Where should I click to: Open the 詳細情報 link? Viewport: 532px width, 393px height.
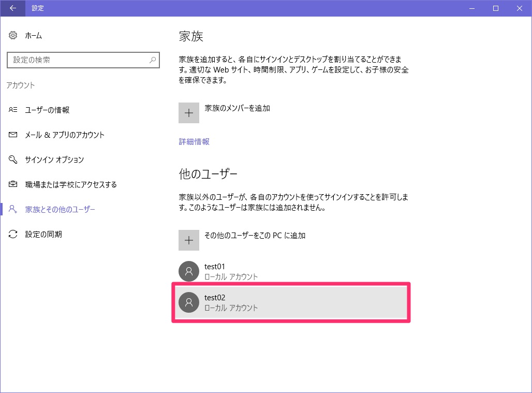(x=194, y=141)
